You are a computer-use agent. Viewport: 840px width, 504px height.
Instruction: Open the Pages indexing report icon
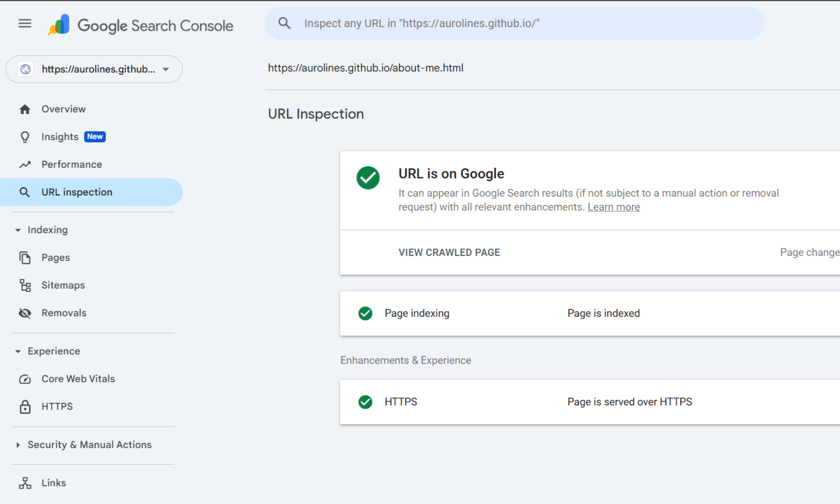[25, 257]
